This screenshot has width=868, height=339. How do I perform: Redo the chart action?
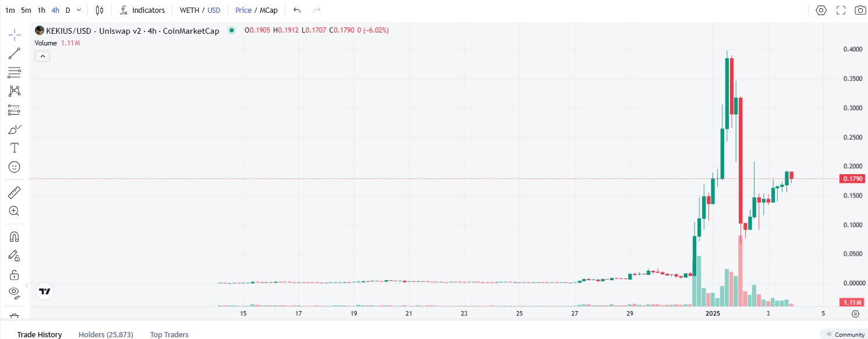click(x=317, y=10)
